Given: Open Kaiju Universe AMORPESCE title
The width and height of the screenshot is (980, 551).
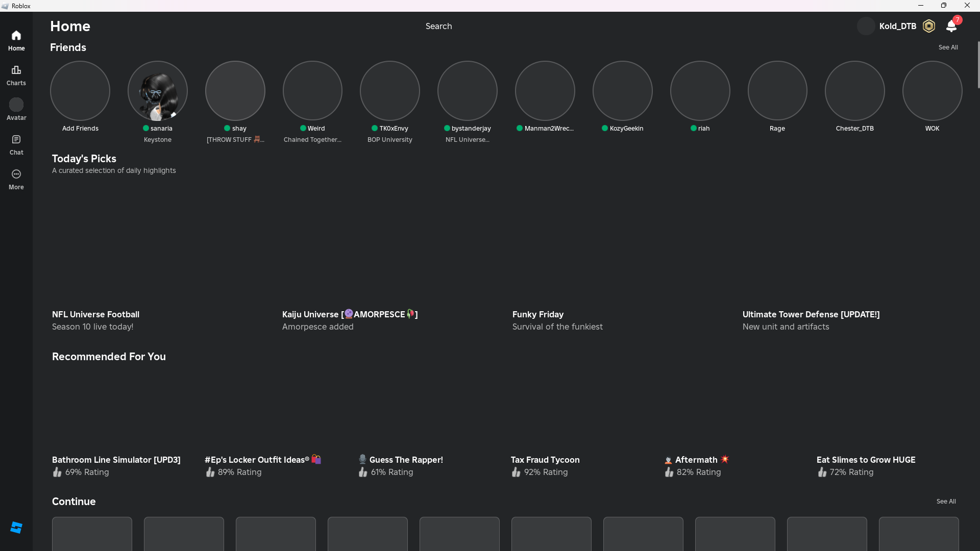Looking at the screenshot, I should (350, 314).
